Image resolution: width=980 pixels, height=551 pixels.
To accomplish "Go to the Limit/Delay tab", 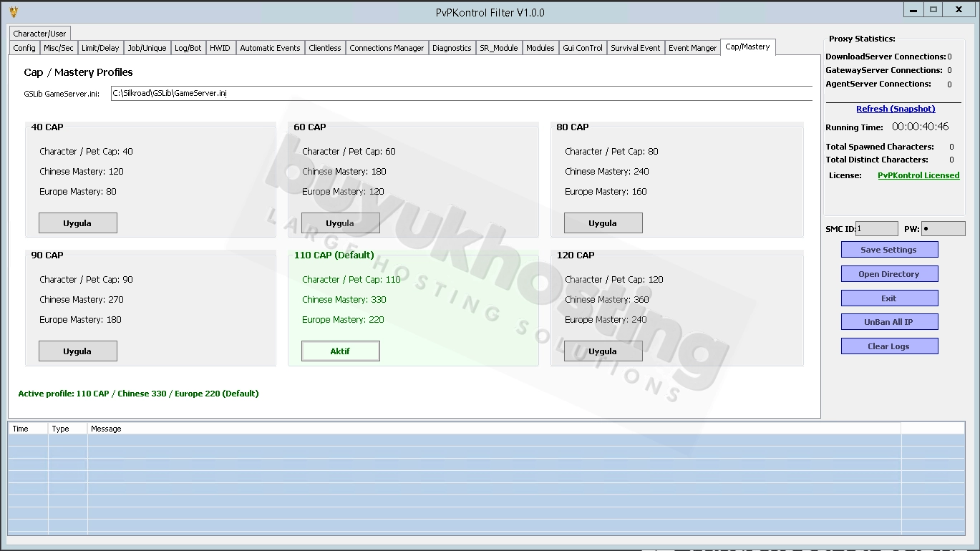I will coord(100,48).
